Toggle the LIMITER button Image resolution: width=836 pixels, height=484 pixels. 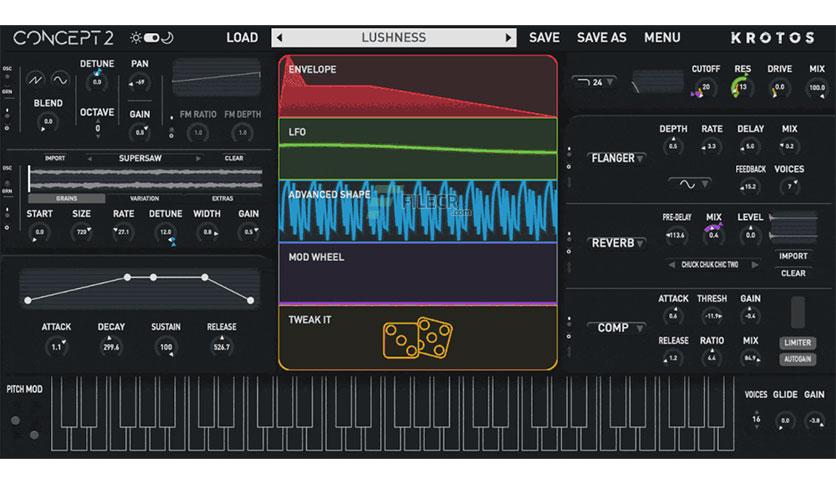(797, 343)
